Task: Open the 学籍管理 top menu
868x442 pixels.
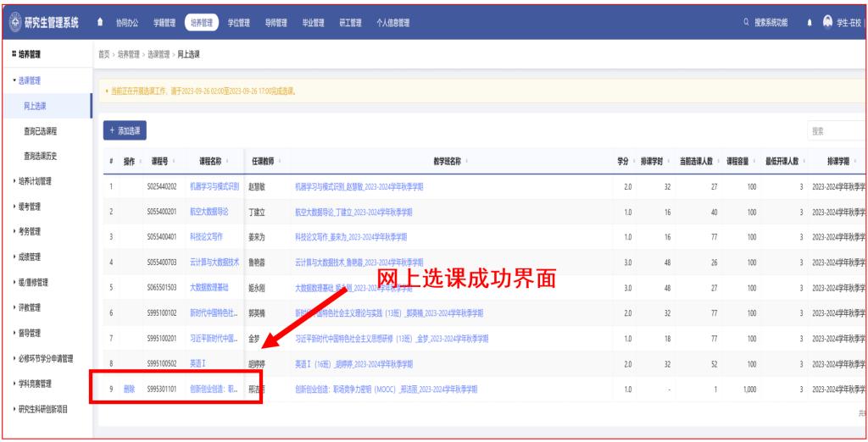Action: [x=164, y=23]
